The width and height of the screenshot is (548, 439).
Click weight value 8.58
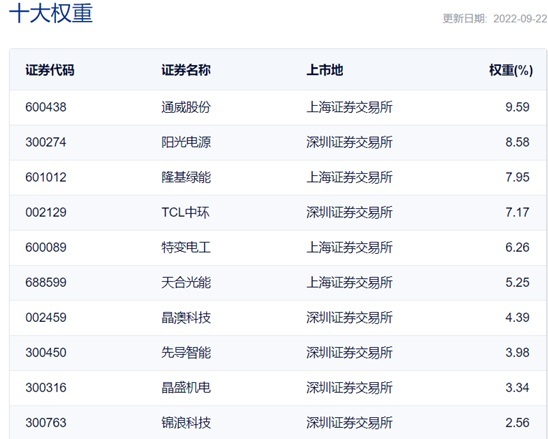(517, 142)
